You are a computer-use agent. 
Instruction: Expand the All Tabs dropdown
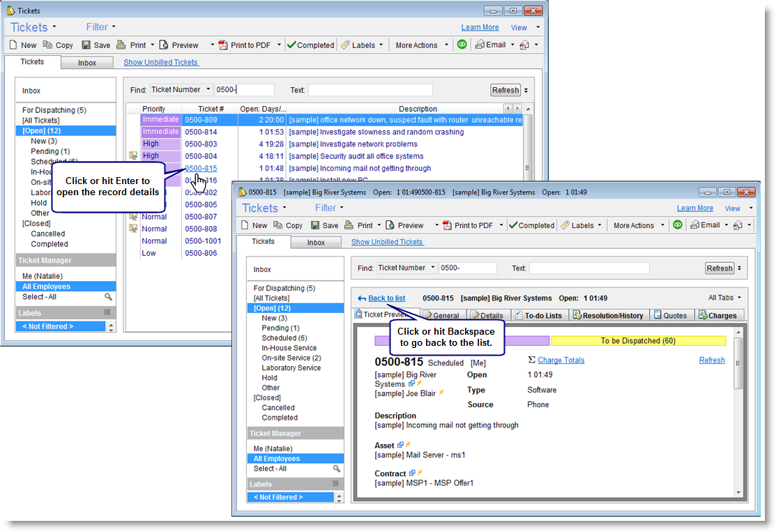(x=725, y=298)
